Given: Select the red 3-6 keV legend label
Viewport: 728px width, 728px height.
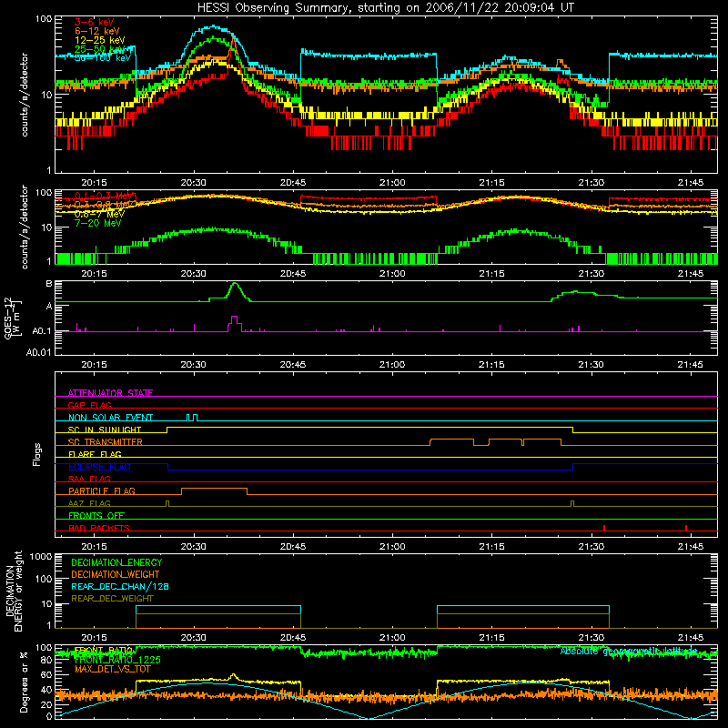Looking at the screenshot, I should (94, 22).
